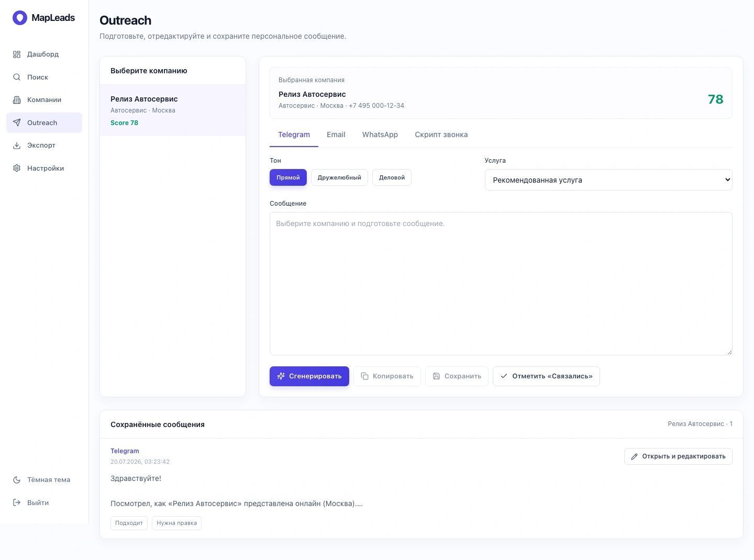Click the Outreach paper plane icon
Image resolution: width=754 pixels, height=560 pixels.
17,122
